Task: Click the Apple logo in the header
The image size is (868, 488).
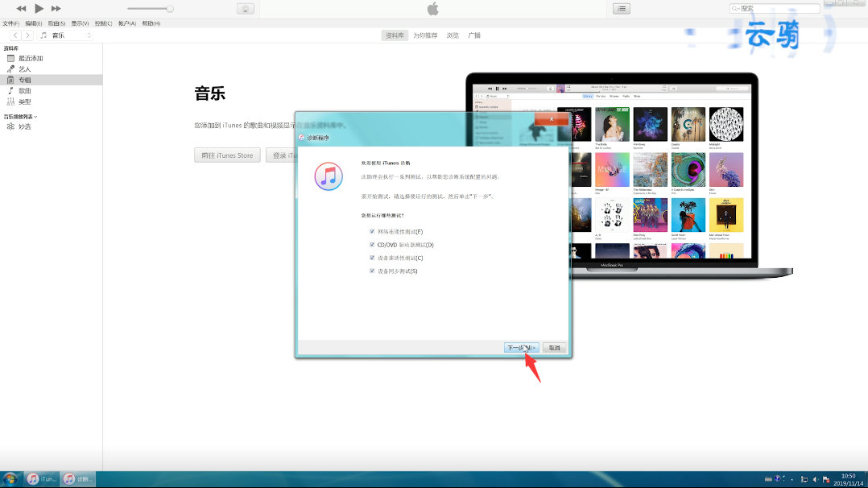Action: coord(433,8)
